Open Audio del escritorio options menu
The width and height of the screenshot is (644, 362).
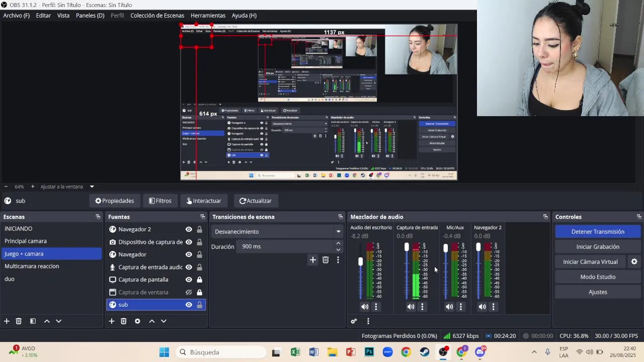(x=376, y=307)
